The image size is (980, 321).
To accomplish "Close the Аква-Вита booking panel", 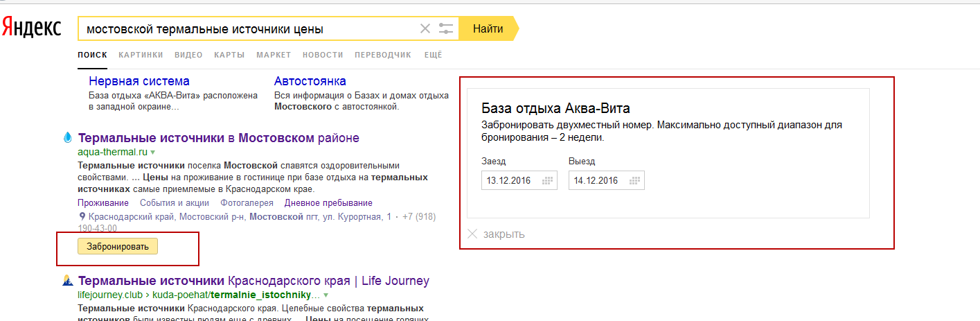I will click(496, 234).
